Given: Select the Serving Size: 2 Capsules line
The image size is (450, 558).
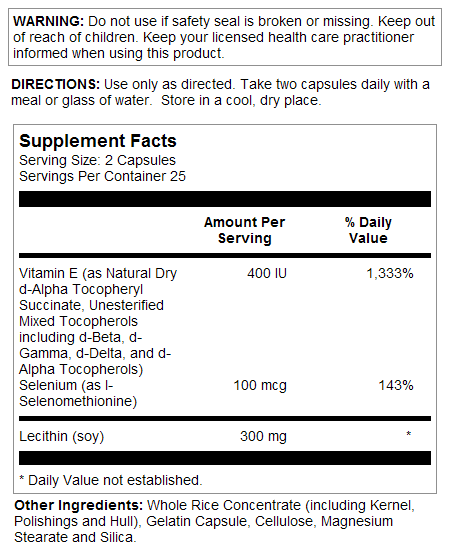Looking at the screenshot, I should [x=97, y=160].
